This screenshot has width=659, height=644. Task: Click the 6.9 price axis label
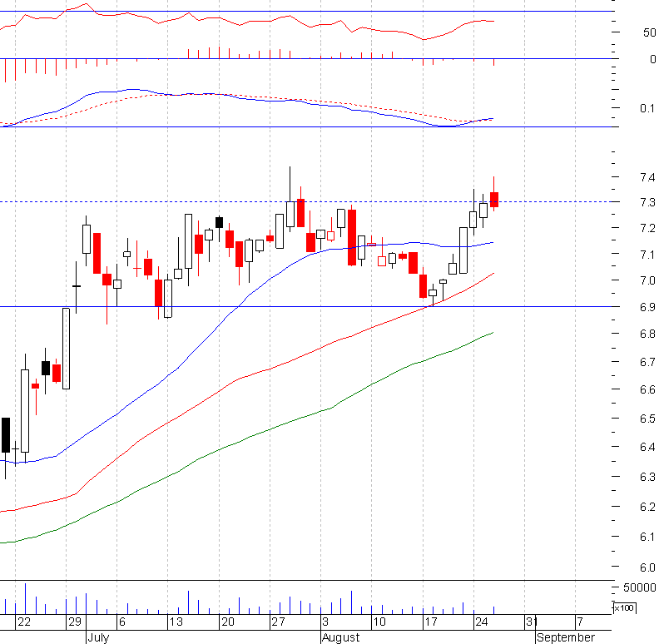coord(647,307)
